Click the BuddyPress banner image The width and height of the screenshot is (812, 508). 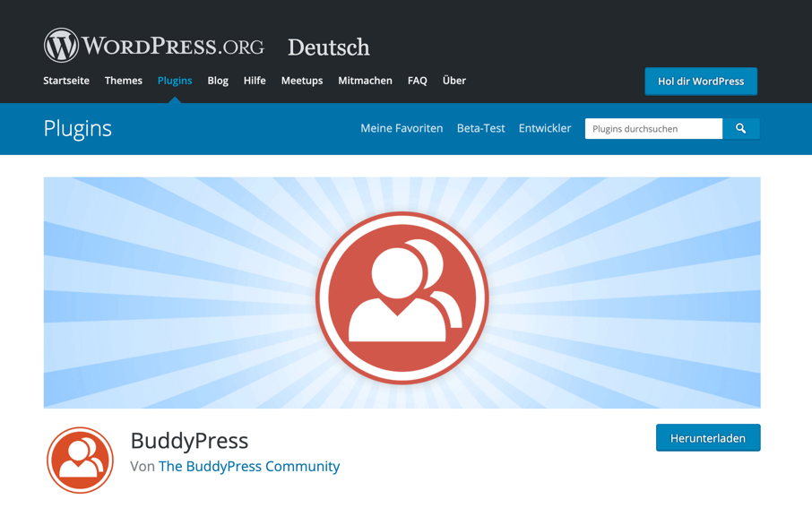pos(402,293)
